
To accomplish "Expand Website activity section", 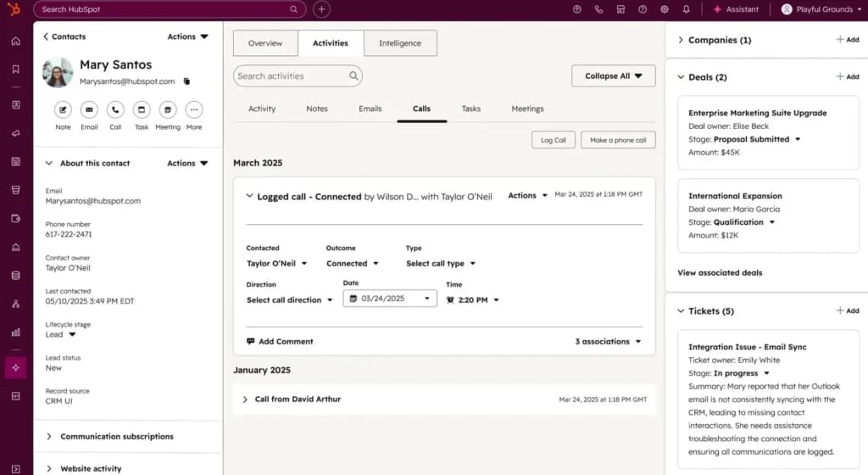I will pyautogui.click(x=48, y=468).
